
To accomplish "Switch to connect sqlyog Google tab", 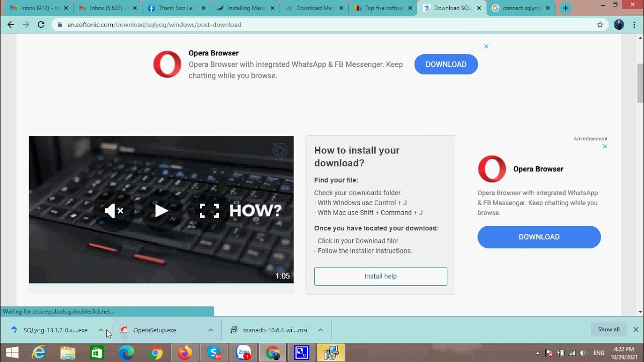I will (521, 8).
